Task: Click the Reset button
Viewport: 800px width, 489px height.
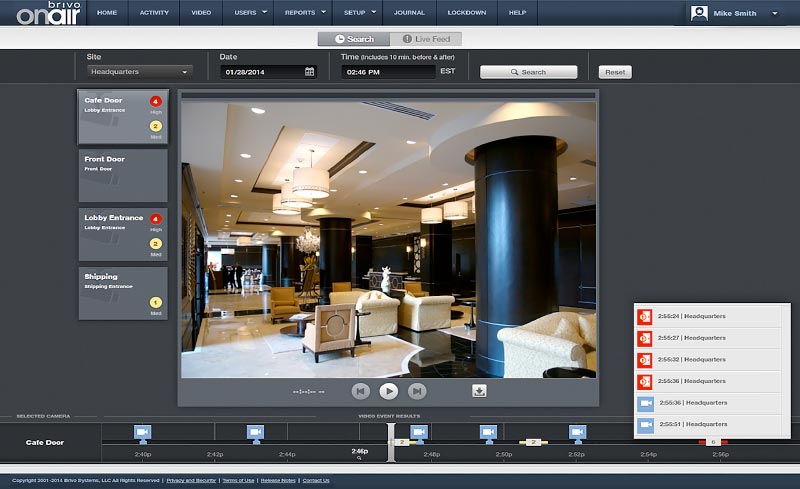Action: point(615,72)
